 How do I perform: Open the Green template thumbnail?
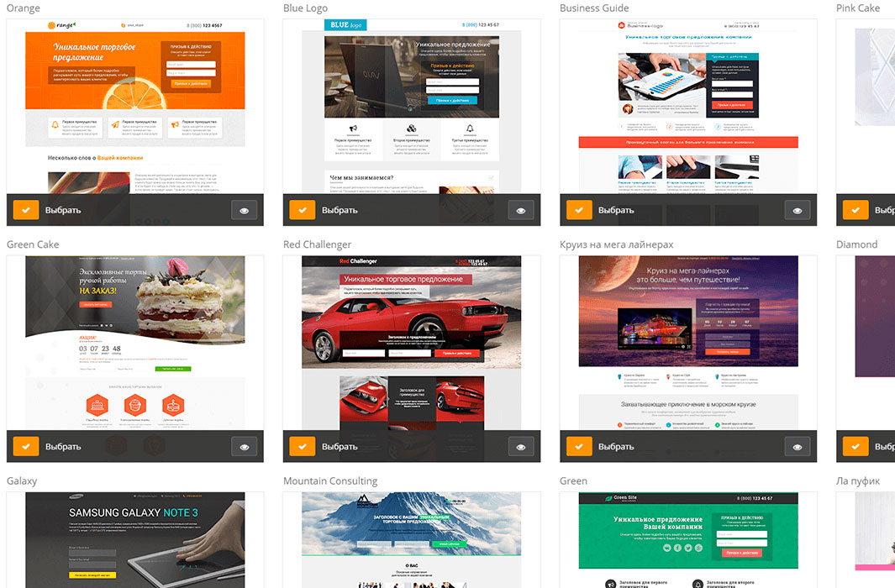pos(688,539)
